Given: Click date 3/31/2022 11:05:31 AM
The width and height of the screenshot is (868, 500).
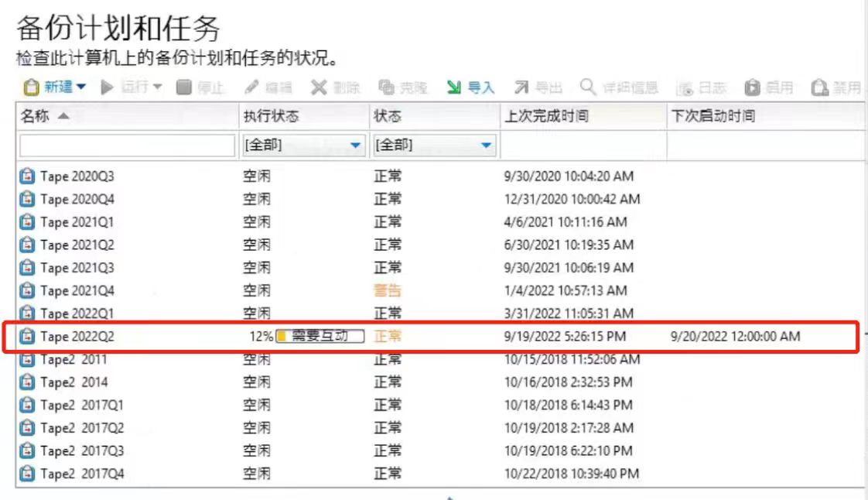Looking at the screenshot, I should tap(569, 313).
